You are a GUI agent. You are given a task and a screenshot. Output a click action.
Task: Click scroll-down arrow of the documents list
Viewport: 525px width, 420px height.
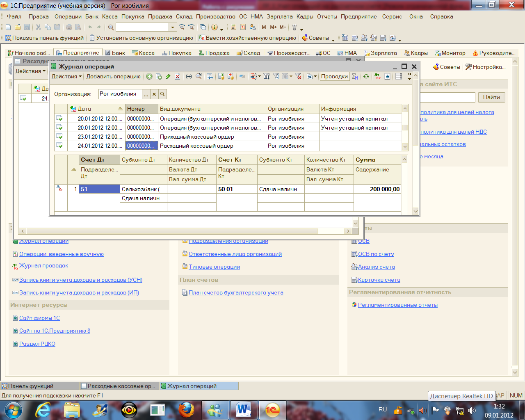pyautogui.click(x=405, y=146)
